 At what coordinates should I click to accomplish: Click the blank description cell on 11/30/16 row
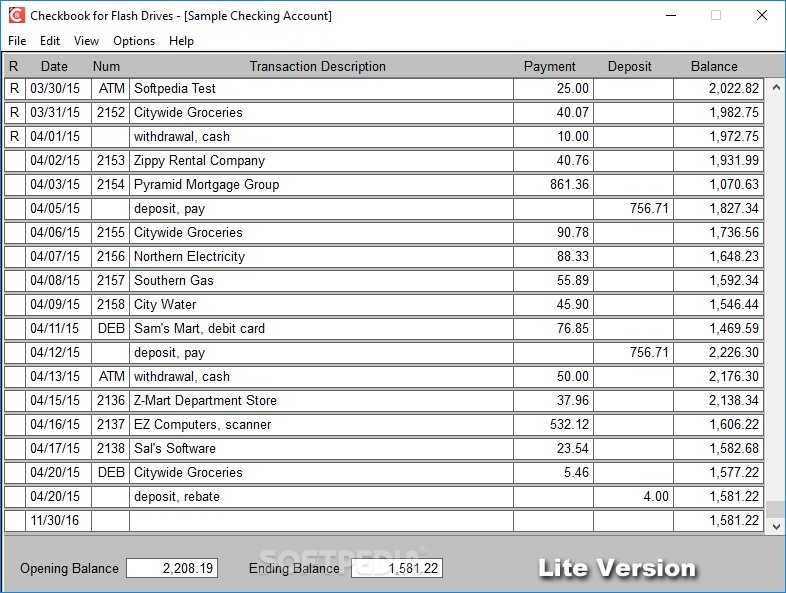click(321, 521)
